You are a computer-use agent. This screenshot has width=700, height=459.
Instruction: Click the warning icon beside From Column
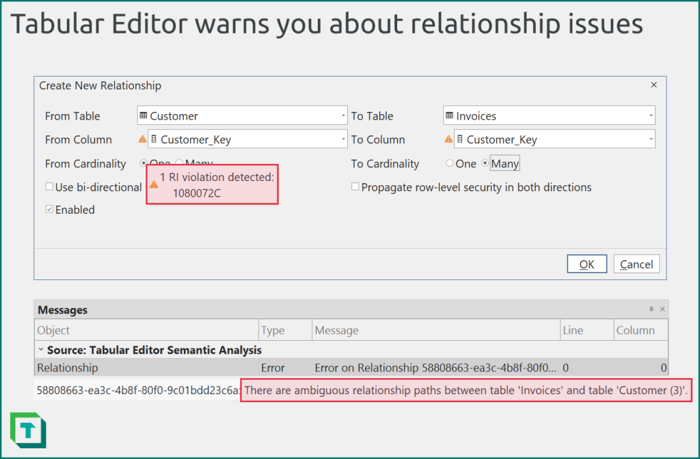[x=142, y=139]
